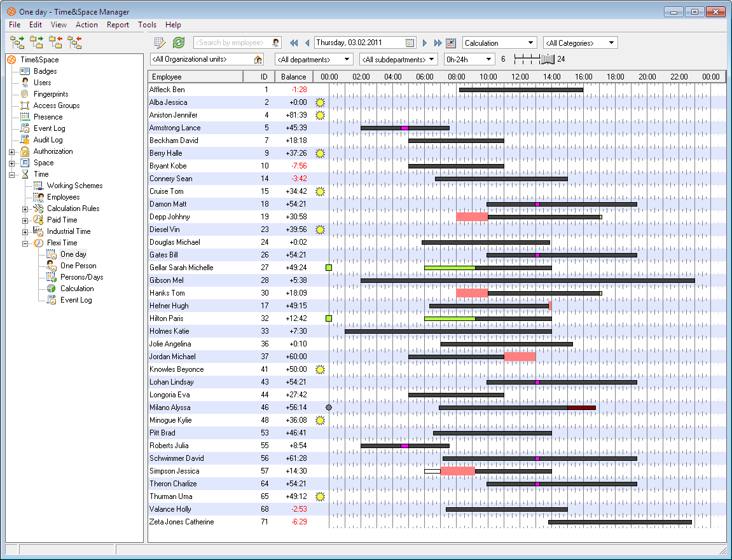
Task: Open Audit Log in the tree
Action: 48,140
